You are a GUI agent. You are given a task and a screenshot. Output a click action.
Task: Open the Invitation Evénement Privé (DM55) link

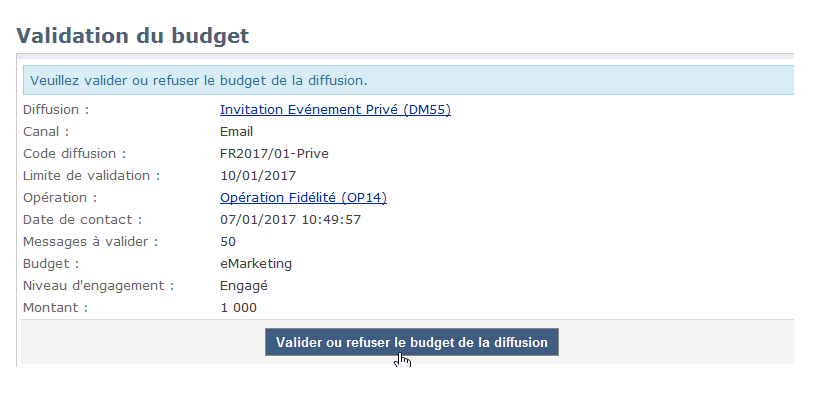point(335,109)
